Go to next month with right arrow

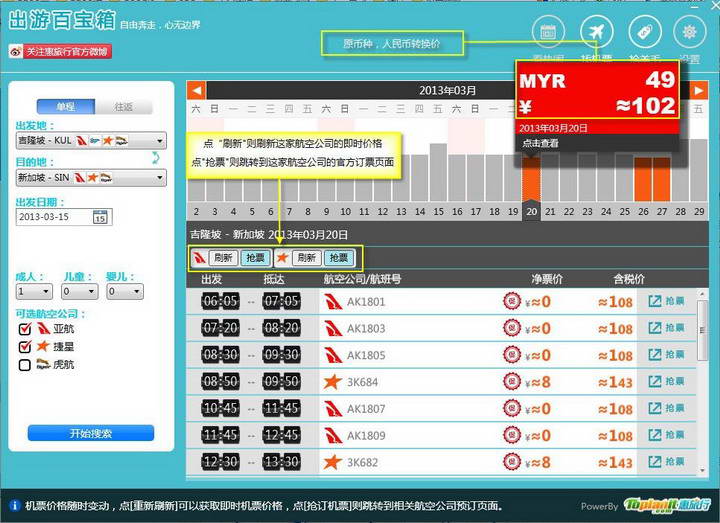(x=698, y=90)
